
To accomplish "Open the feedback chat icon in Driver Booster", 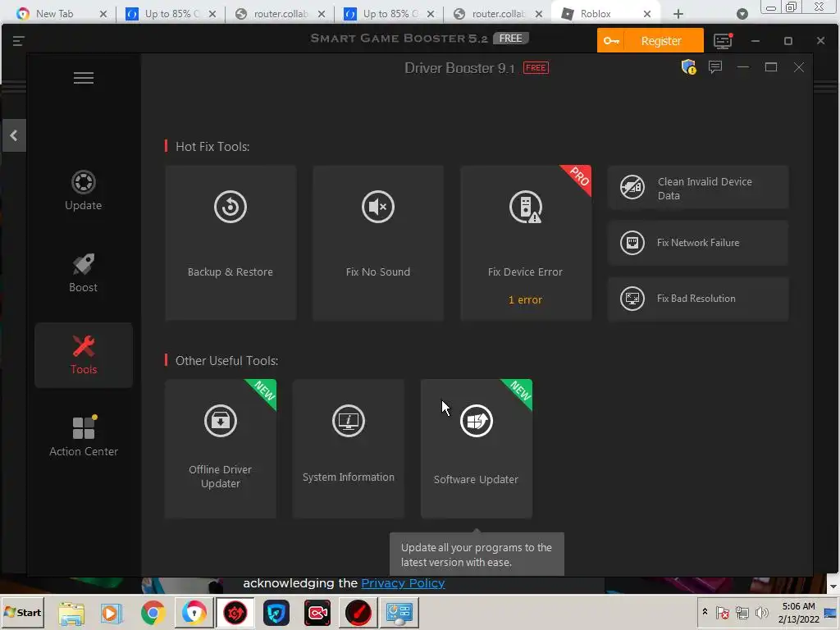I will (715, 67).
